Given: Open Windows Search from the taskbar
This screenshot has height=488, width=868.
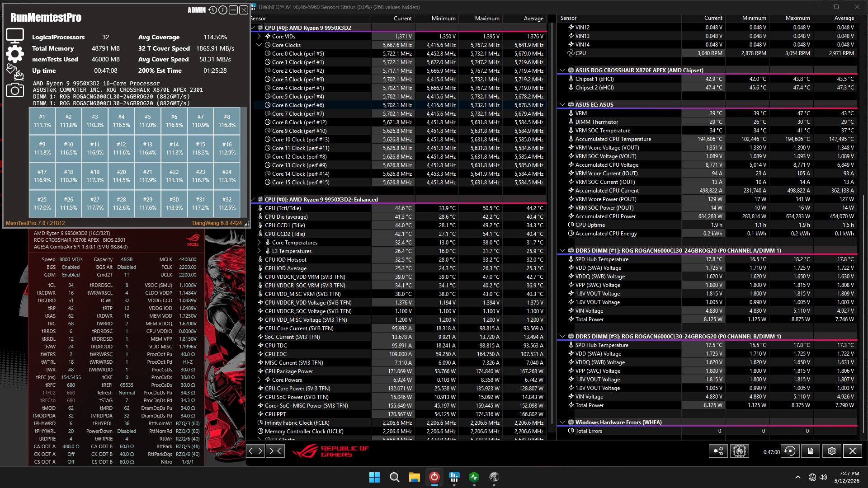Looking at the screenshot, I should click(x=394, y=477).
